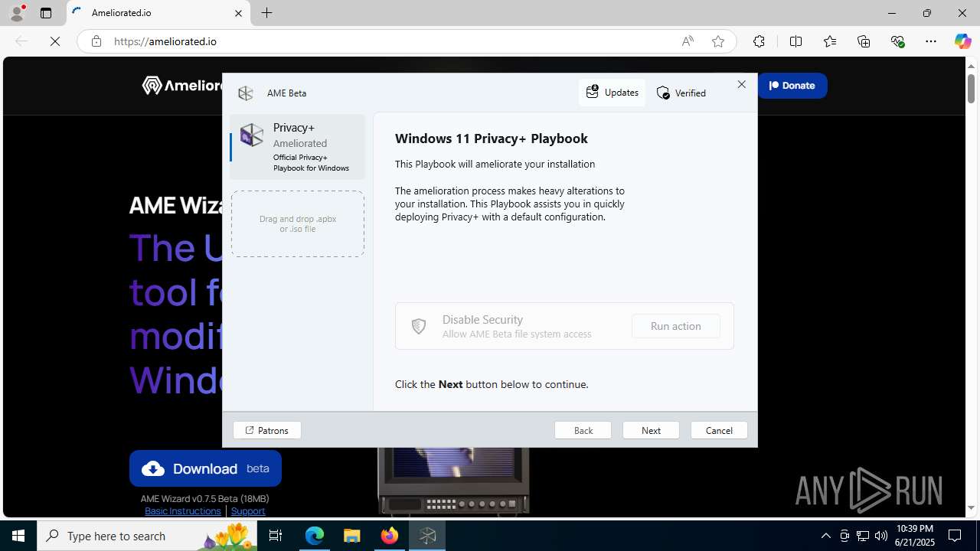Open Edge tab actions menu
Image resolution: width=980 pixels, height=551 pixels.
[x=46, y=13]
